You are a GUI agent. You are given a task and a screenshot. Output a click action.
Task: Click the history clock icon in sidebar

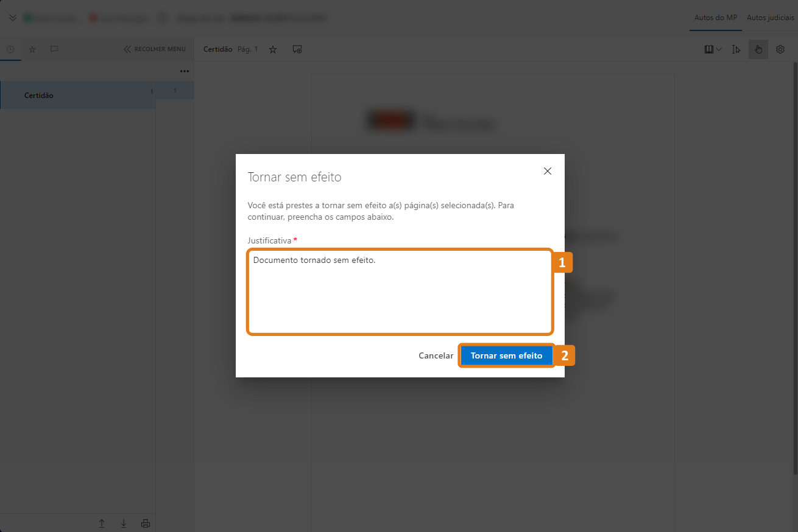(10, 49)
